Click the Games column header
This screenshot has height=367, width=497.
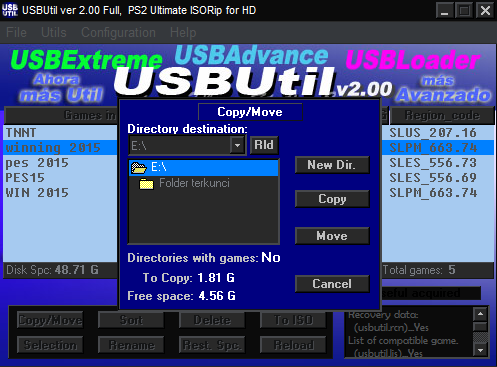click(62, 115)
